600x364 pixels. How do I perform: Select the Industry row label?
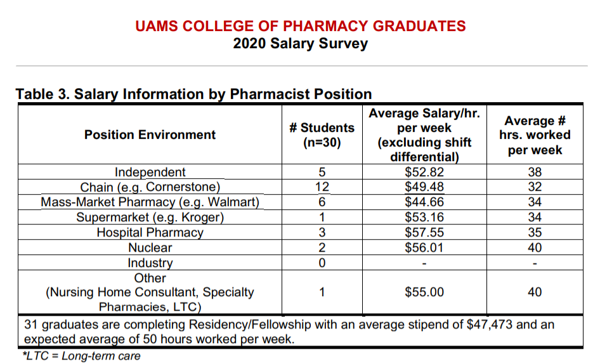(150, 263)
